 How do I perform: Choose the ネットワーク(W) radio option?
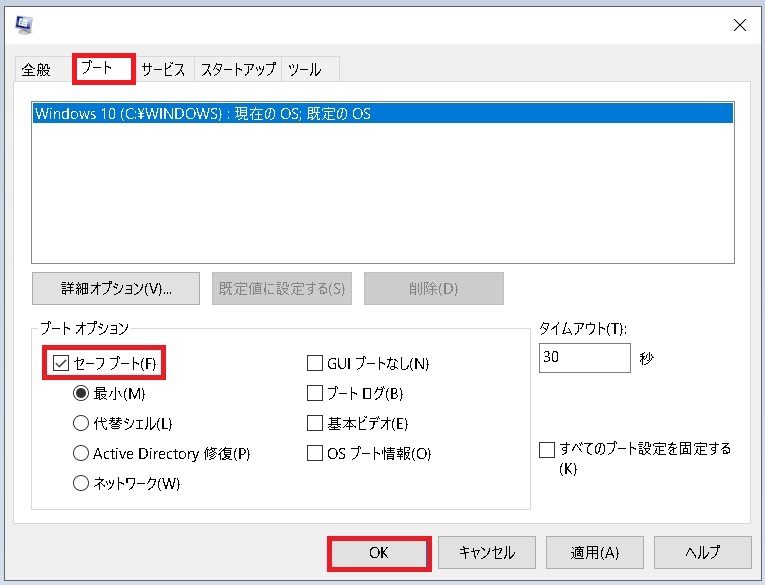[81, 483]
